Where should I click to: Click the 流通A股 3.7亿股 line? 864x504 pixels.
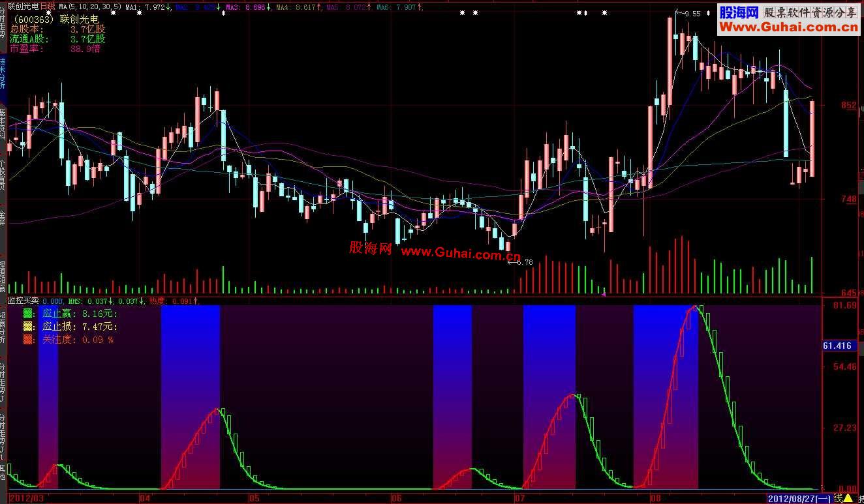tap(57, 38)
